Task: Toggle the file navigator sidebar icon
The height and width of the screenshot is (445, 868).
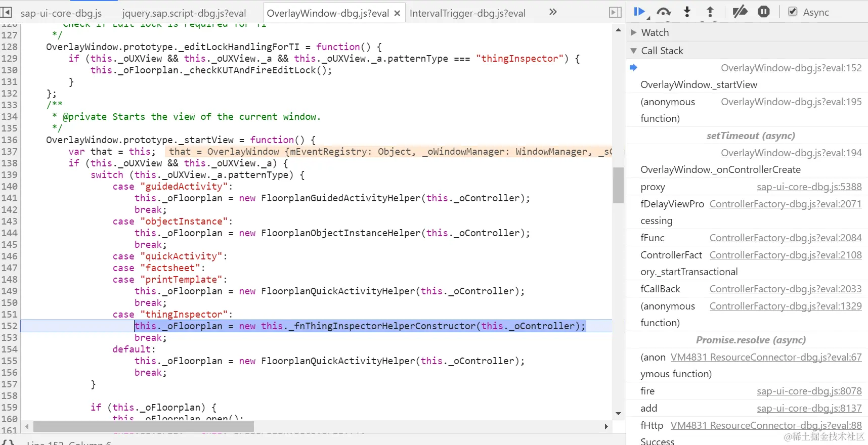Action: 6,12
